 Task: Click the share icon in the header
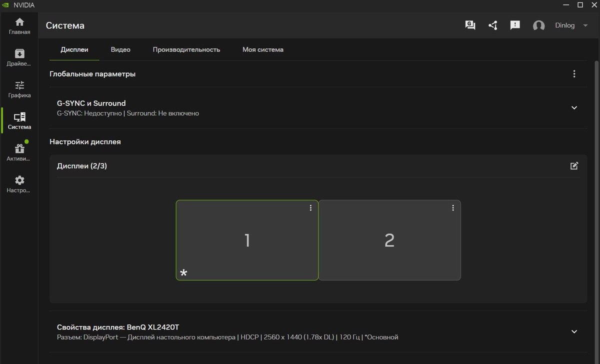(492, 25)
